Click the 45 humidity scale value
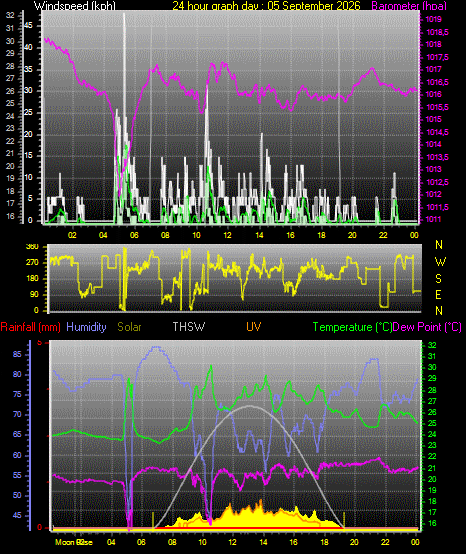The width and height of the screenshot is (466, 554). (x=17, y=515)
